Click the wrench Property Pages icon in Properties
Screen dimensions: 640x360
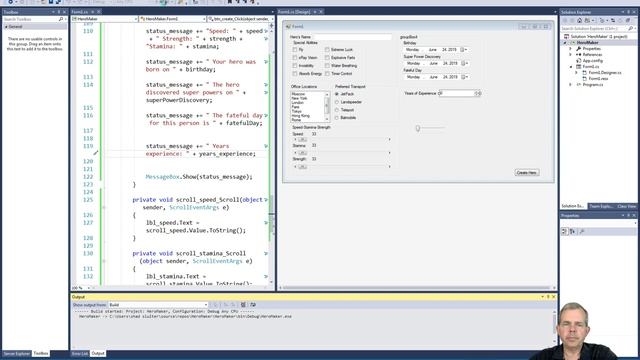pos(582,231)
